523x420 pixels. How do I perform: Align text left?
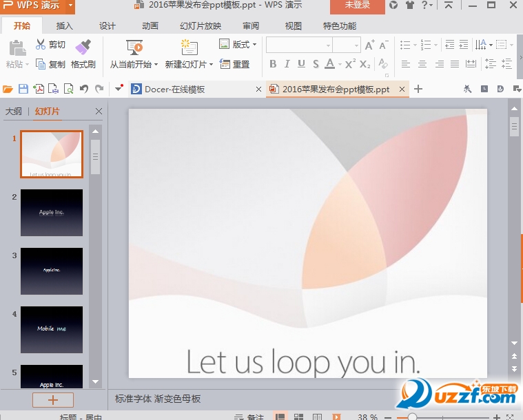(406, 63)
